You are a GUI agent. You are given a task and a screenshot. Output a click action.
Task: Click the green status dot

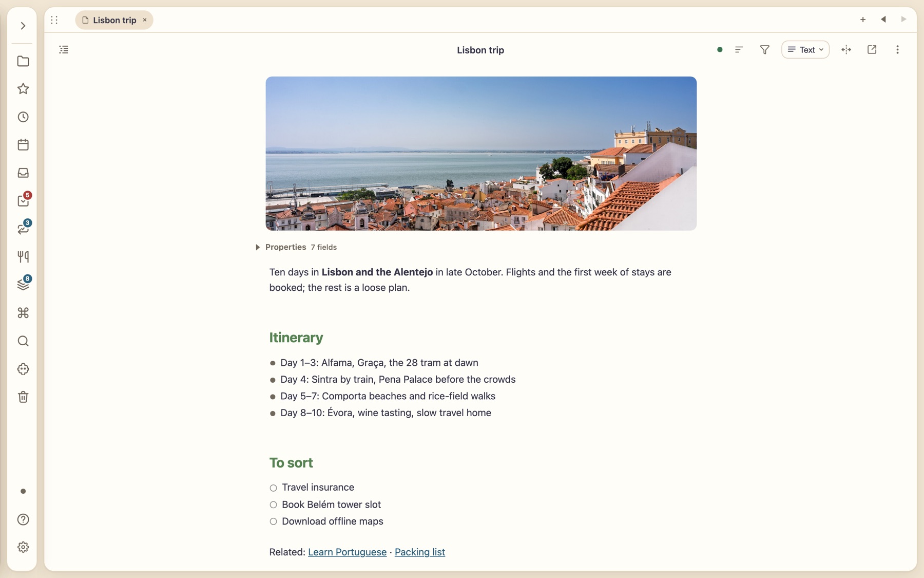720,50
